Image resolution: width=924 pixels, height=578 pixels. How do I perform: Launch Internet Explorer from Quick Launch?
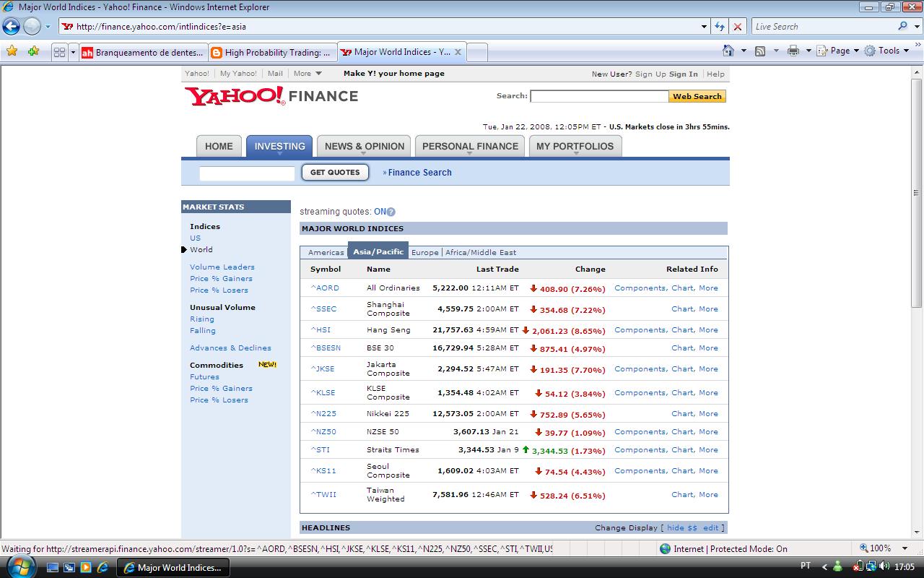(103, 567)
